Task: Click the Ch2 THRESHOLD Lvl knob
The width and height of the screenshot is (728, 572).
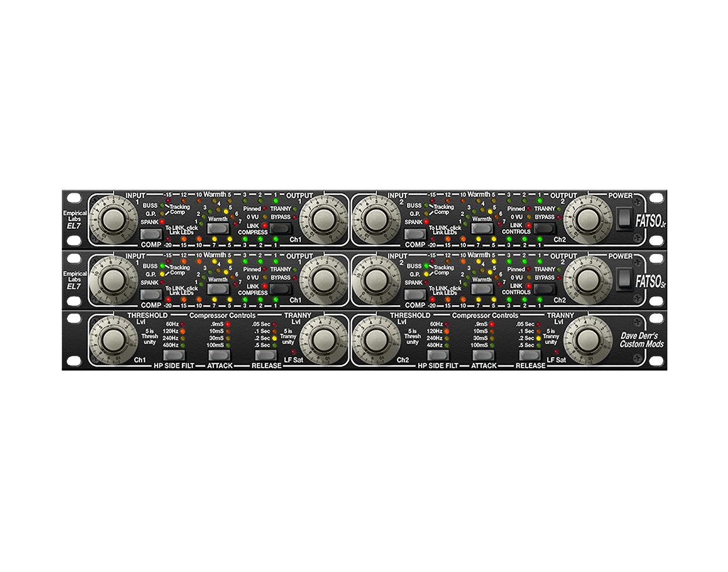Action: (376, 340)
